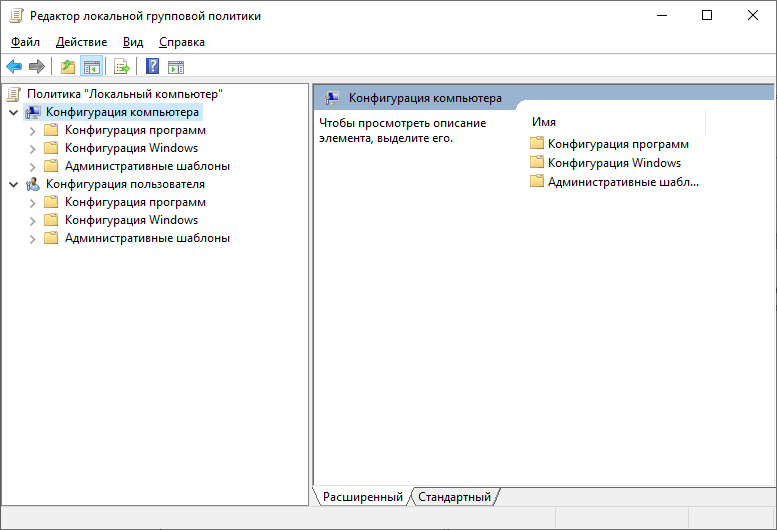
Task: Click the Export List toolbar icon
Action: pyautogui.click(x=121, y=67)
